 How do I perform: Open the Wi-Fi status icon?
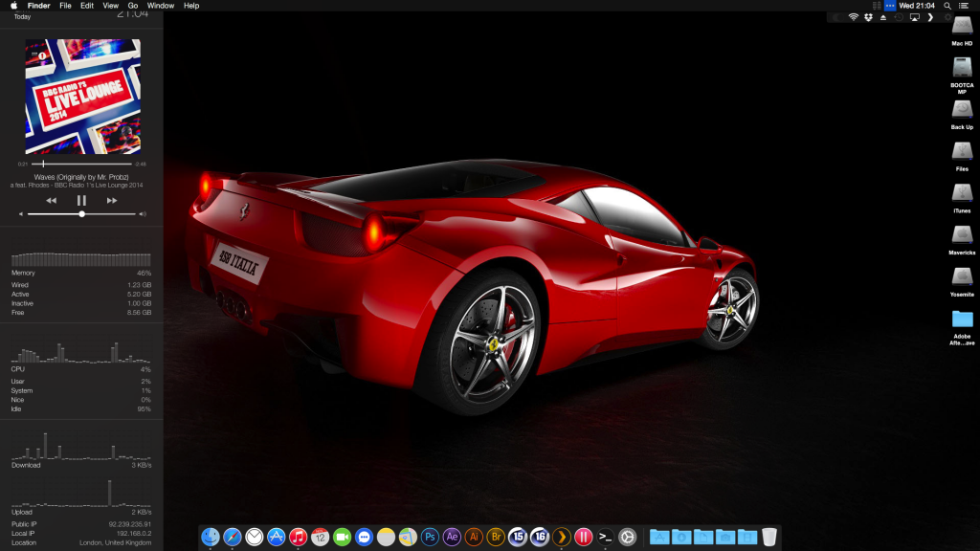(853, 17)
